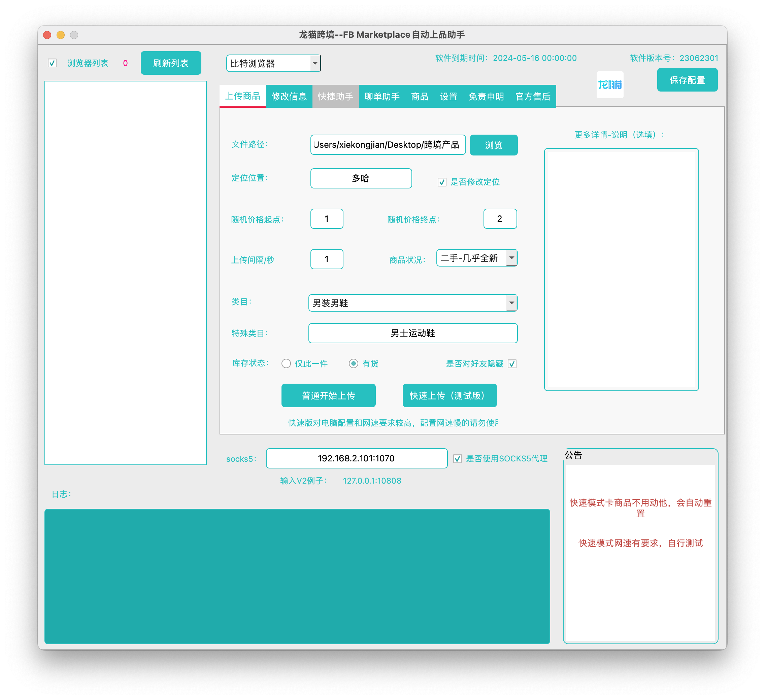Switch to the 上传商品 tab
Image resolution: width=765 pixels, height=700 pixels.
coord(243,96)
